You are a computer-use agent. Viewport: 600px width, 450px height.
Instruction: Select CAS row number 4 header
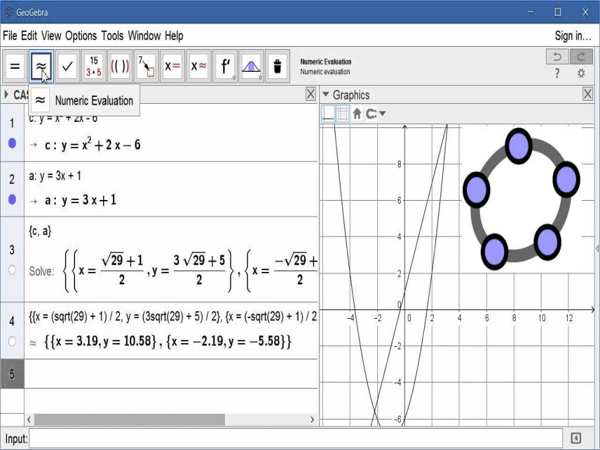(x=12, y=321)
